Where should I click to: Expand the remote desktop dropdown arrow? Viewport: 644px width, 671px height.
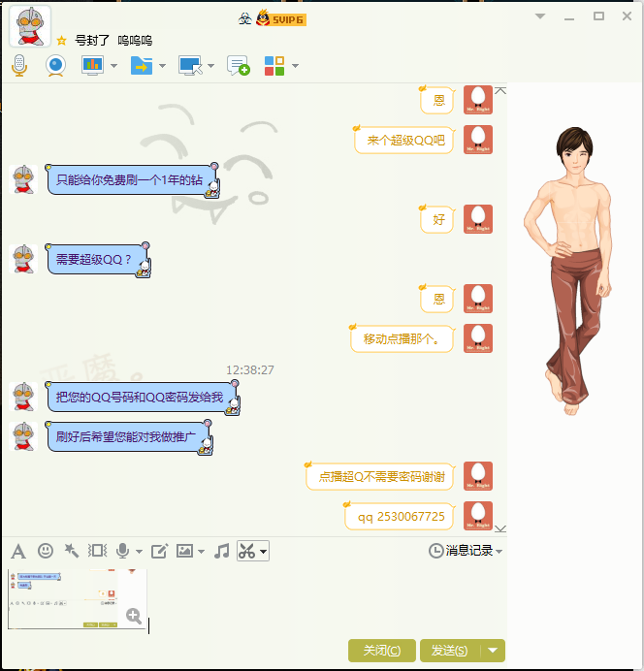coord(211,66)
